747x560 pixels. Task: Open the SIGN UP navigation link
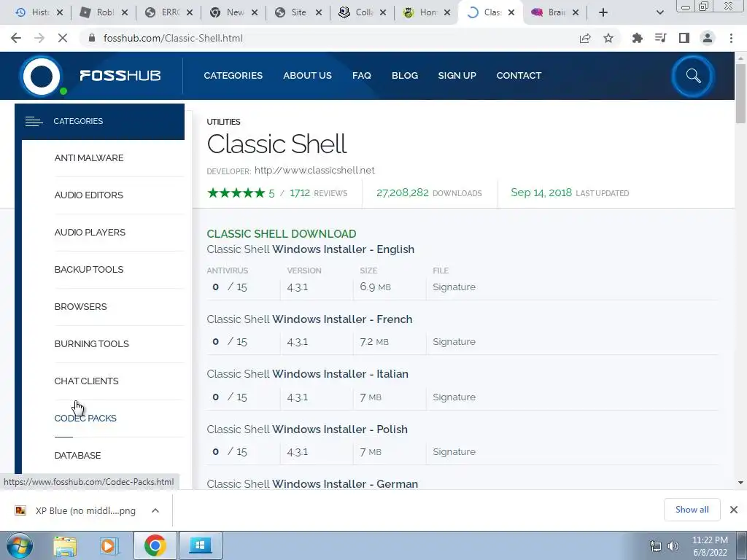coord(457,76)
